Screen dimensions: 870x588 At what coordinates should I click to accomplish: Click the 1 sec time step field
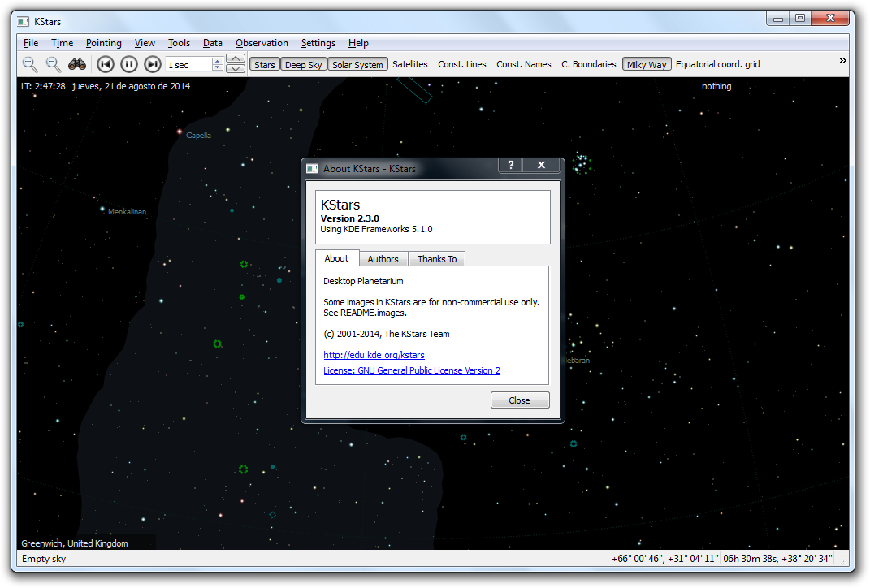(188, 64)
